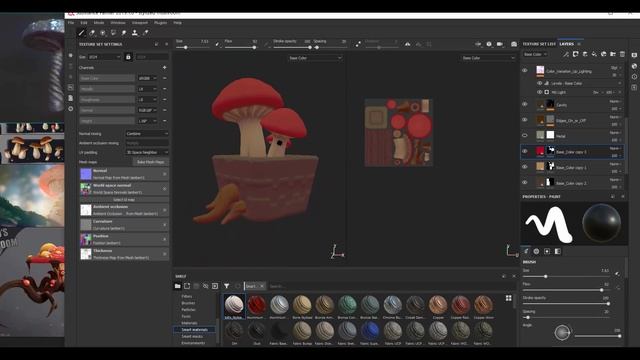Open the Viewport menu
This screenshot has width=640, height=360.
tap(140, 23)
